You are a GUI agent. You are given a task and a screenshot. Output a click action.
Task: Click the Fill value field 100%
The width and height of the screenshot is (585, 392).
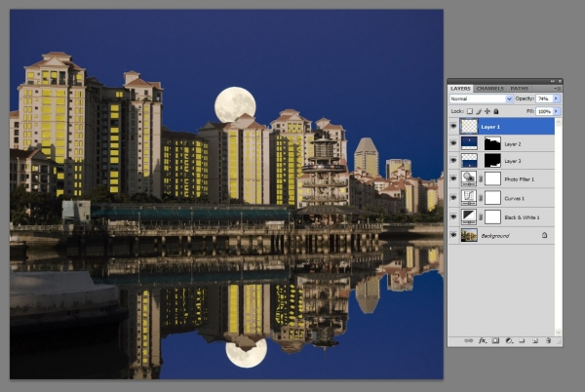click(x=544, y=111)
